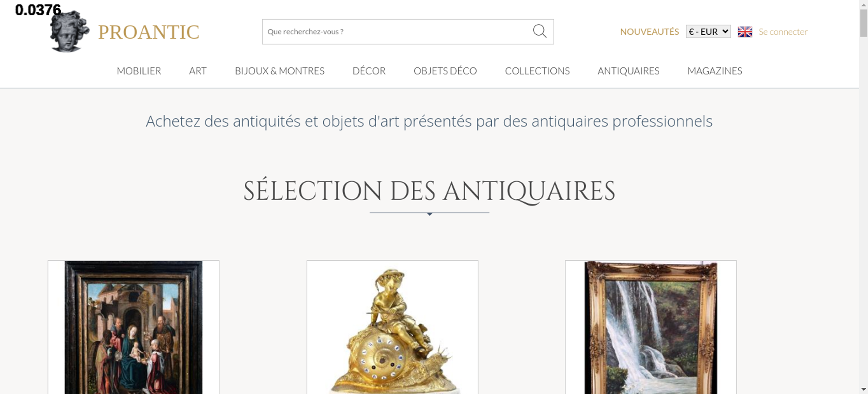Click Se connecter to log in

783,32
